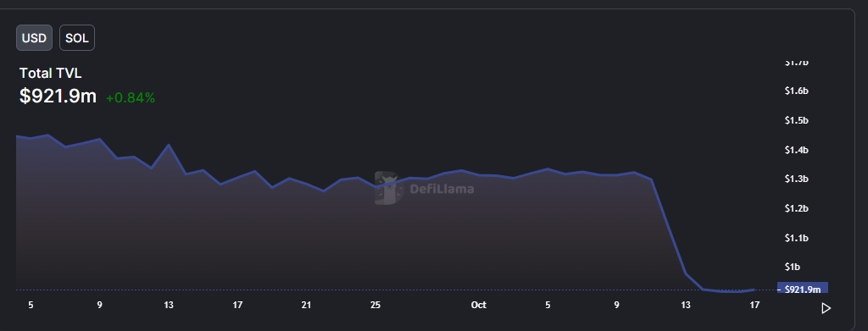868x331 pixels.
Task: Click the $1.1b label on the value axis
Action: click(797, 238)
